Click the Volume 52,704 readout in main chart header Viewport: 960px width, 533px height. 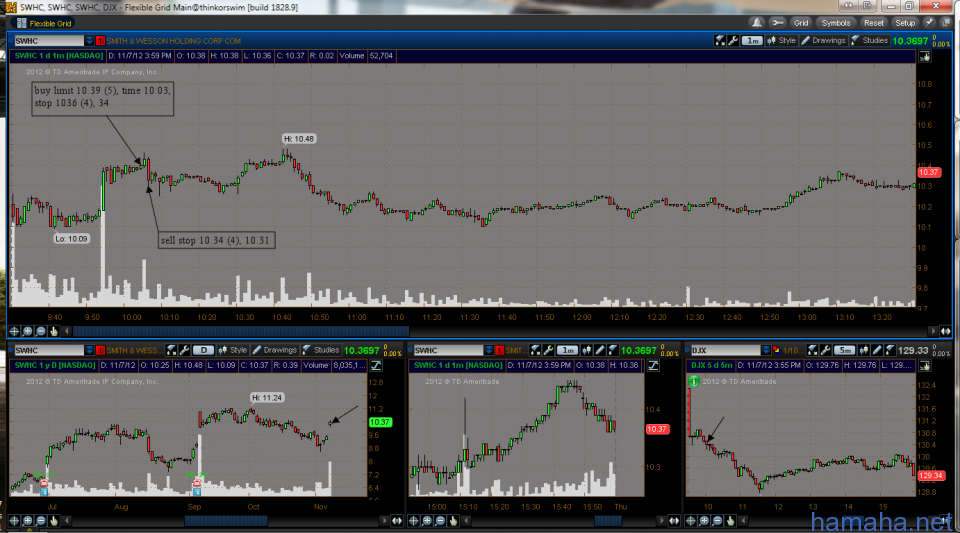tap(367, 56)
